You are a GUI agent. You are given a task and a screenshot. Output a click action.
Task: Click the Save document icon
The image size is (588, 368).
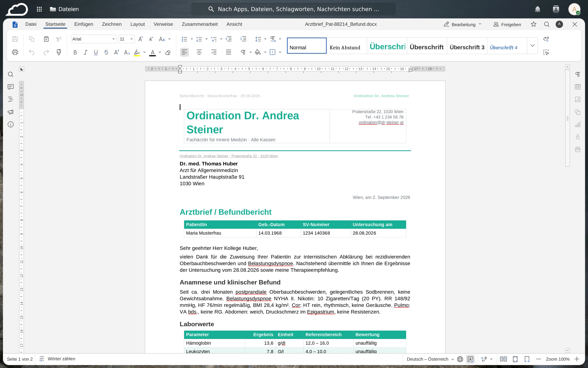[15, 39]
